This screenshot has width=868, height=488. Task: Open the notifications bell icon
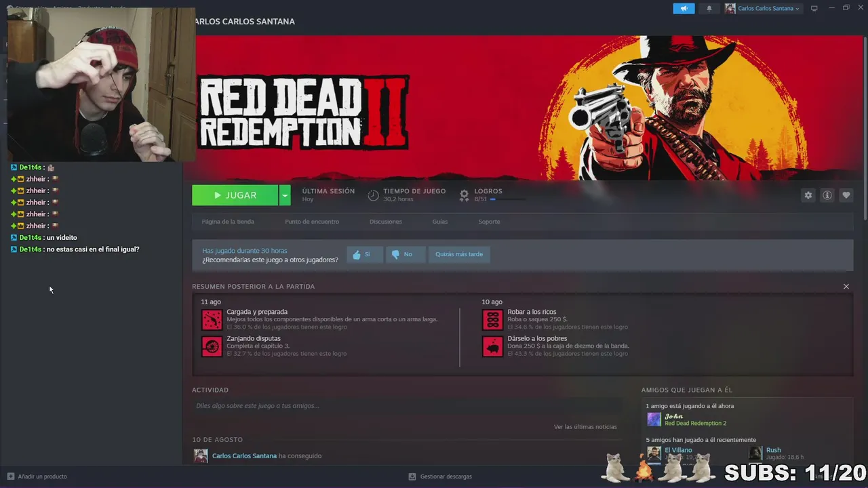pos(709,8)
